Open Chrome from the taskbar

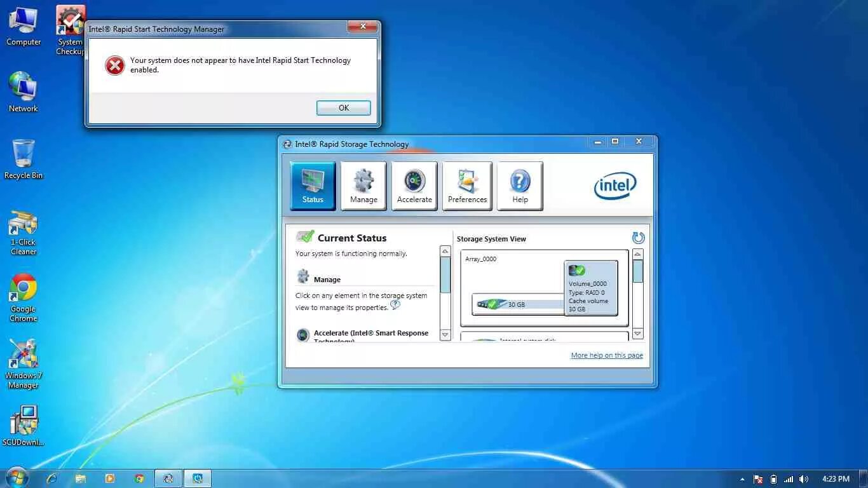click(x=139, y=478)
